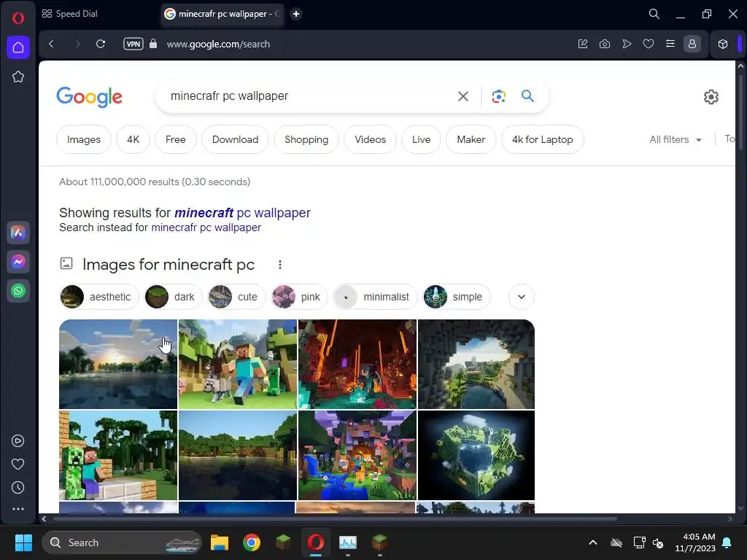Open the Nether scene wallpaper thumbnail
The image size is (747, 560).
click(357, 365)
